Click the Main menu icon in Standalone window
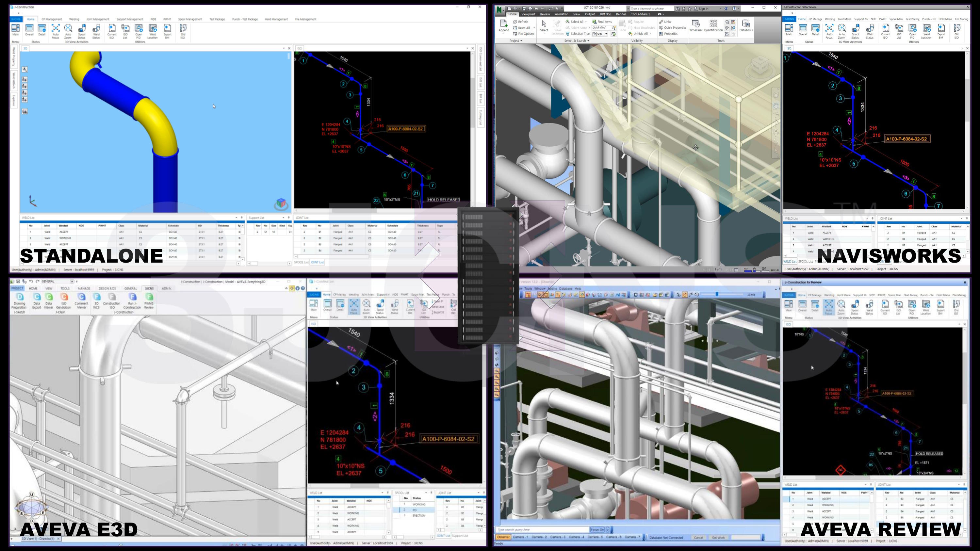The image size is (980, 551). point(16,30)
